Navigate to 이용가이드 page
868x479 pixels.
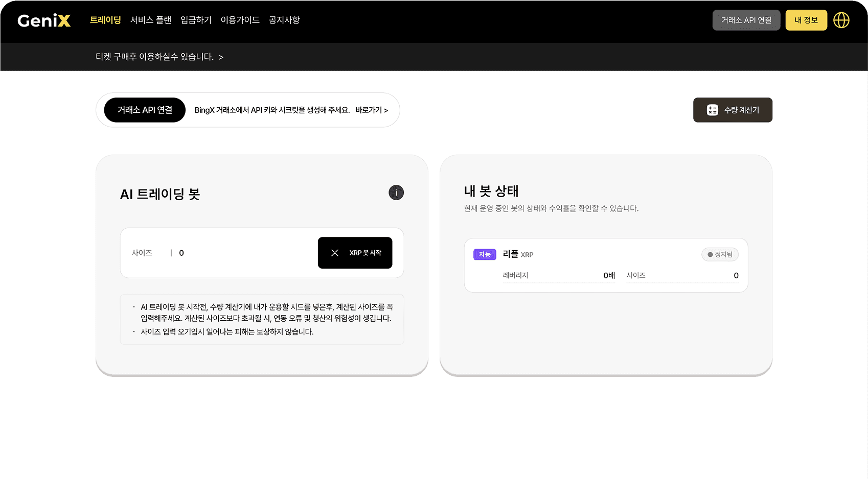(240, 20)
